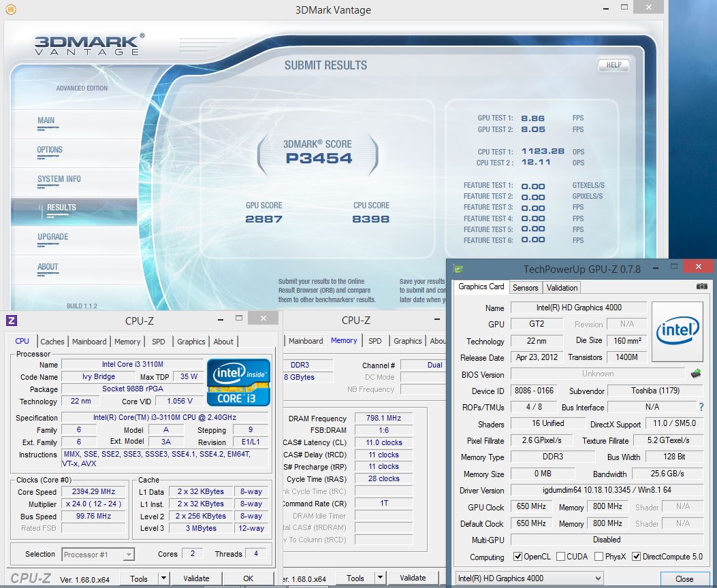Select RESULTS in 3DMark Vantage sidebar
The height and width of the screenshot is (588, 717).
pos(74,211)
